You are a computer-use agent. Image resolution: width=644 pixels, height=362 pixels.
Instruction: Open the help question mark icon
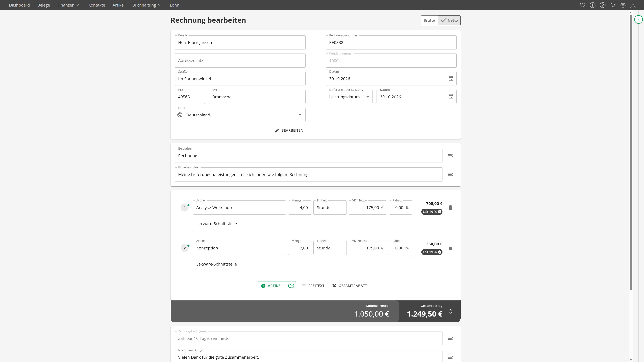pos(603,5)
